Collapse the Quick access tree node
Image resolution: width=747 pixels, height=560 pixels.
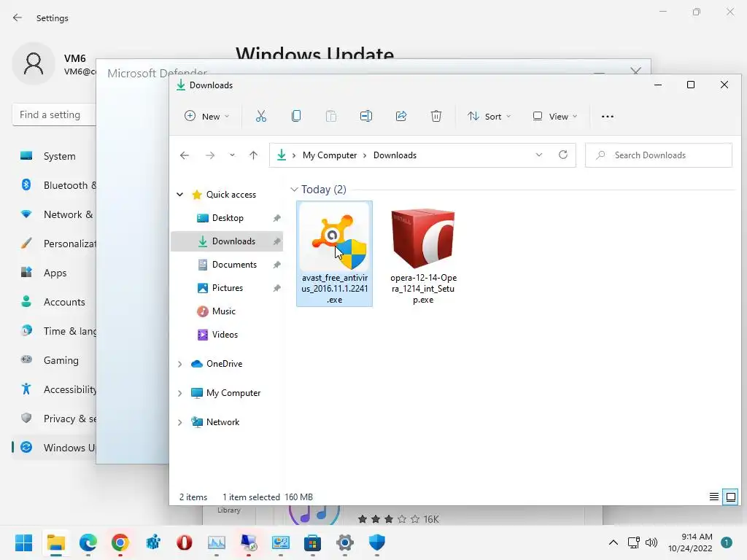point(179,194)
